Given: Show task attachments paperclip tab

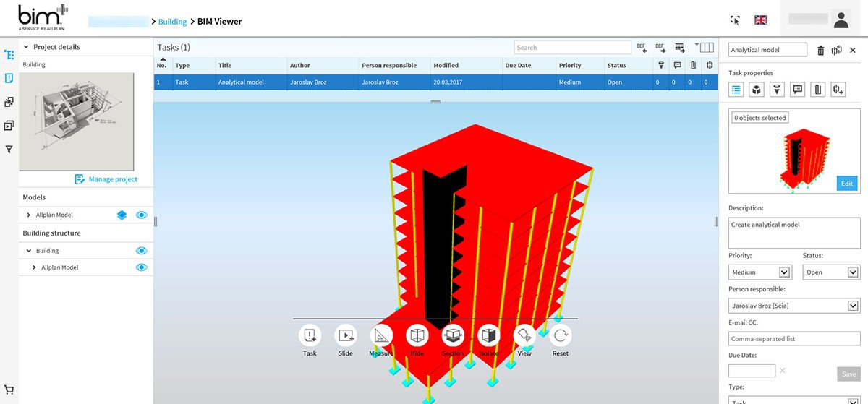Looking at the screenshot, I should pos(818,90).
